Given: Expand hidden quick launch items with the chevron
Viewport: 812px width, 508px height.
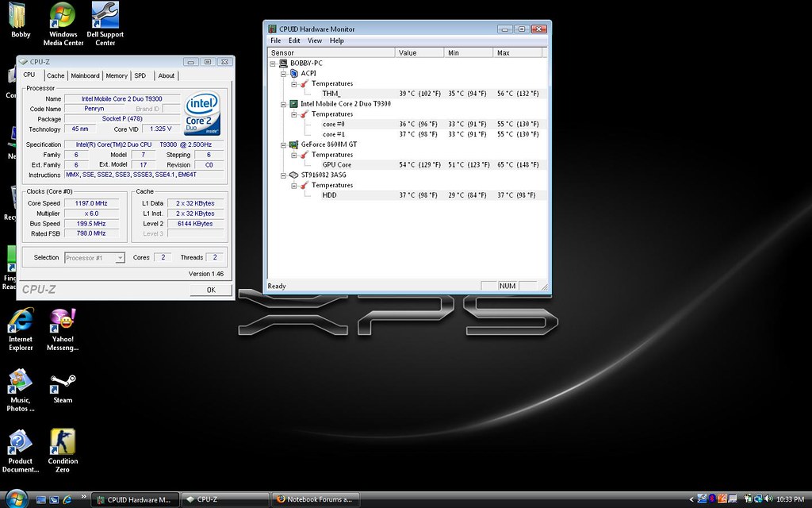Looking at the screenshot, I should coord(82,497).
